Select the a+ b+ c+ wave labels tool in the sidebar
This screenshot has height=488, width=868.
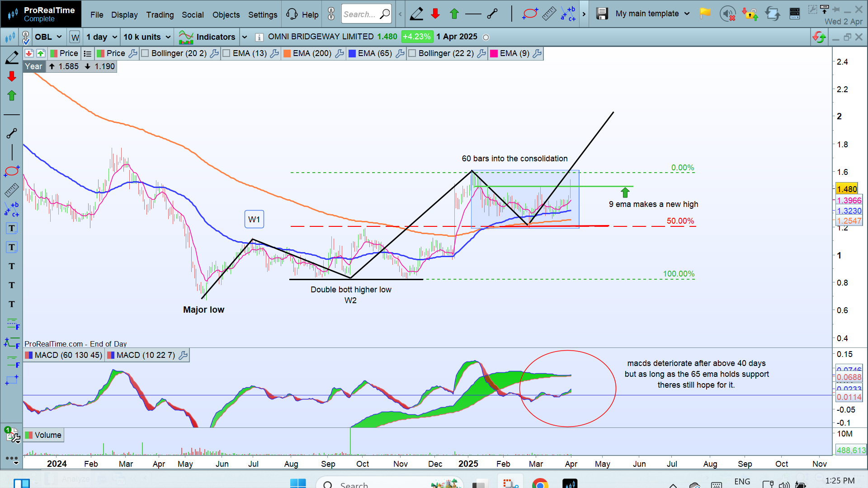[12, 209]
